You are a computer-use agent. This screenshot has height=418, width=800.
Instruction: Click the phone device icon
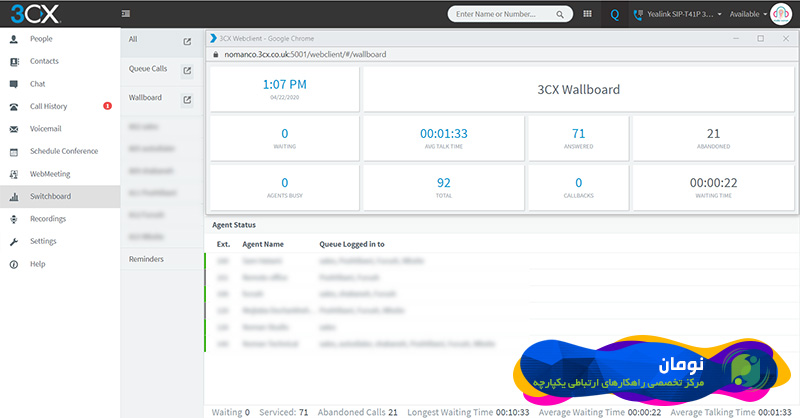click(x=638, y=14)
